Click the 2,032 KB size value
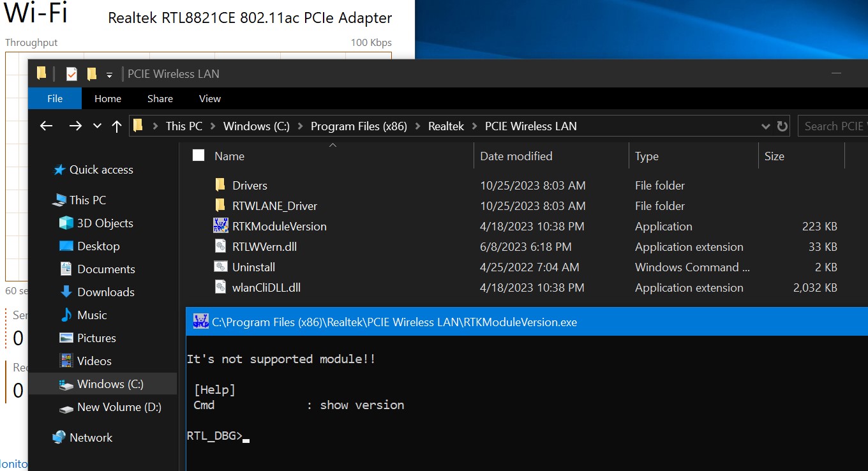Viewport: 868px width, 471px height. coord(815,287)
